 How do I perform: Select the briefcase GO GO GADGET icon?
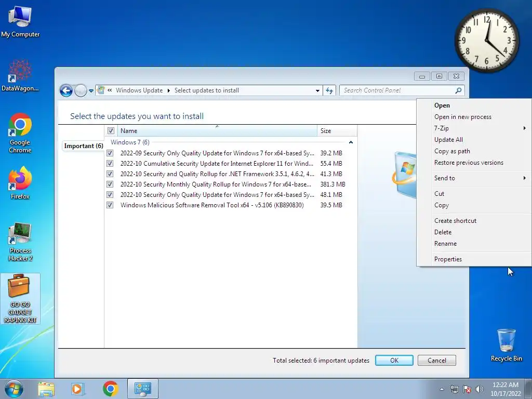coord(20,299)
